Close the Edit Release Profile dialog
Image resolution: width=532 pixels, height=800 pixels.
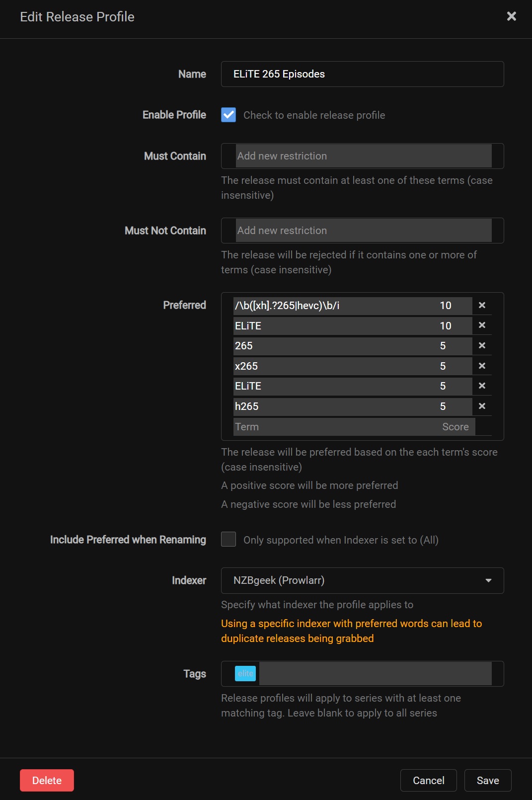511,16
